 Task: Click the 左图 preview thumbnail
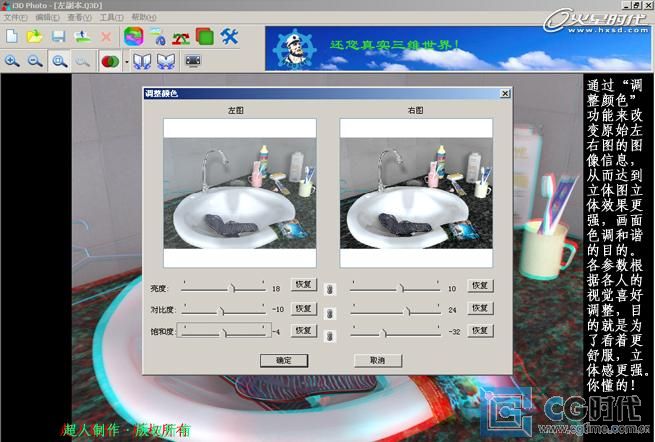coord(239,193)
